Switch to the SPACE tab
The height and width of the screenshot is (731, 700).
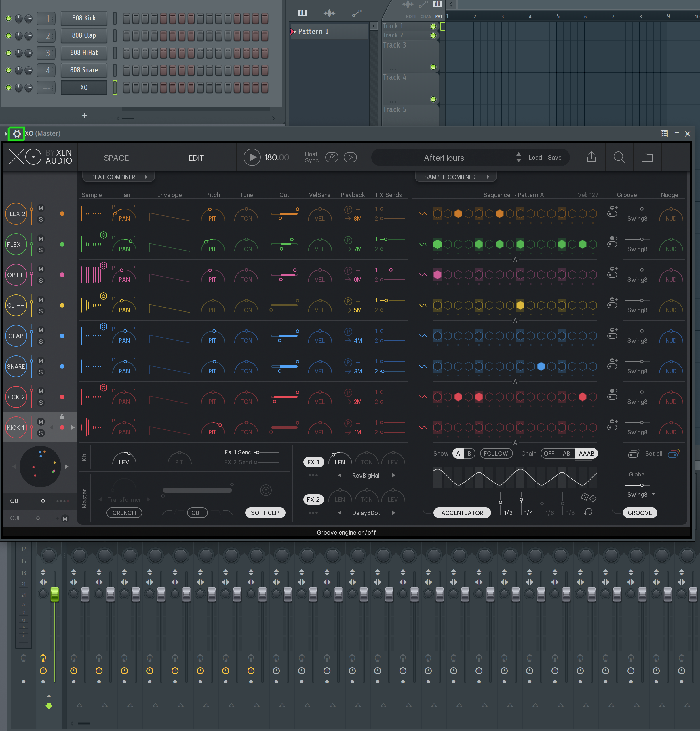coord(116,158)
